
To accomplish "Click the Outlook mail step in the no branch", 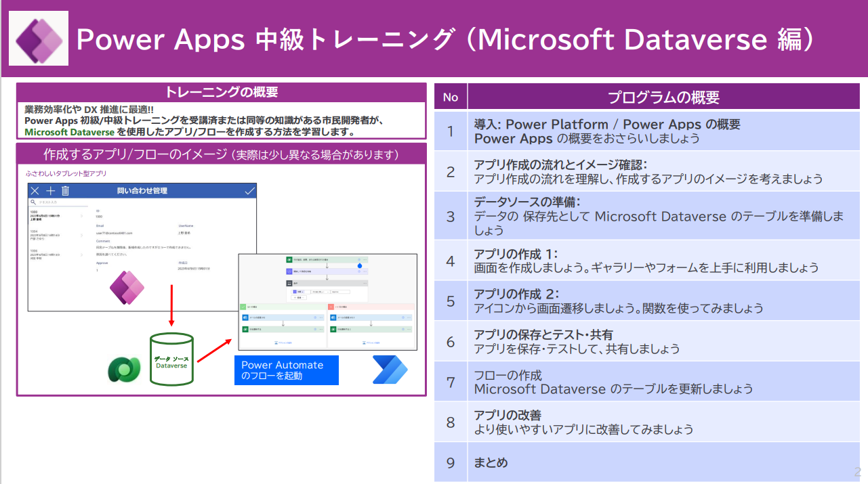I will point(371,317).
